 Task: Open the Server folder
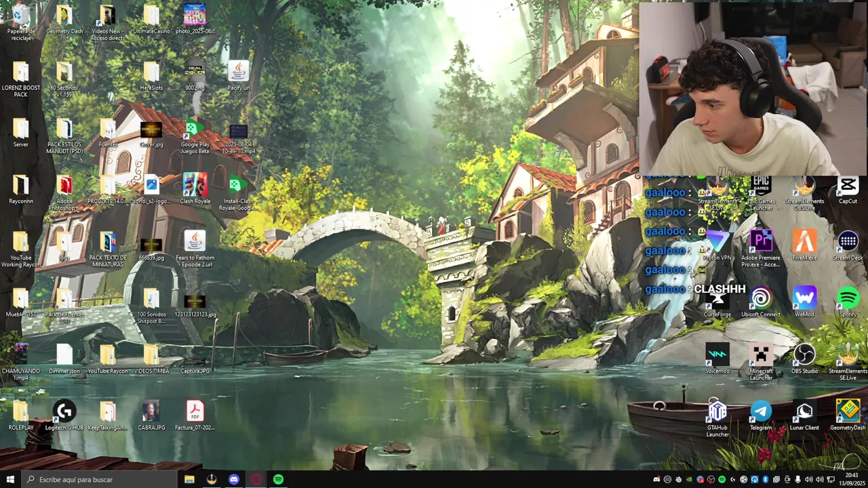point(21,133)
